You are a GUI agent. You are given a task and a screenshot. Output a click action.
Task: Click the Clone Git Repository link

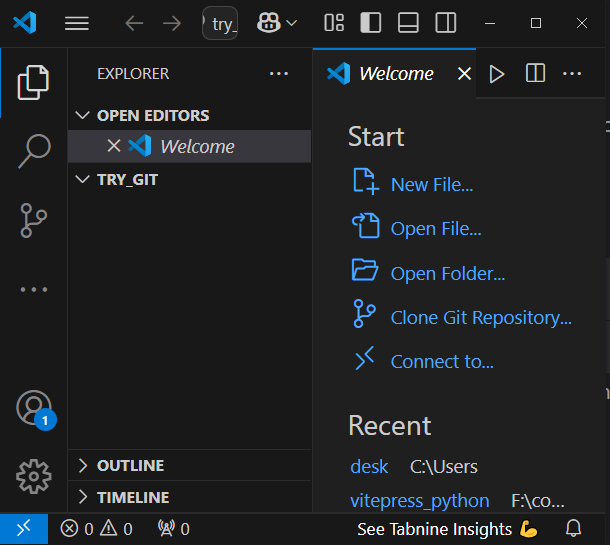481,318
